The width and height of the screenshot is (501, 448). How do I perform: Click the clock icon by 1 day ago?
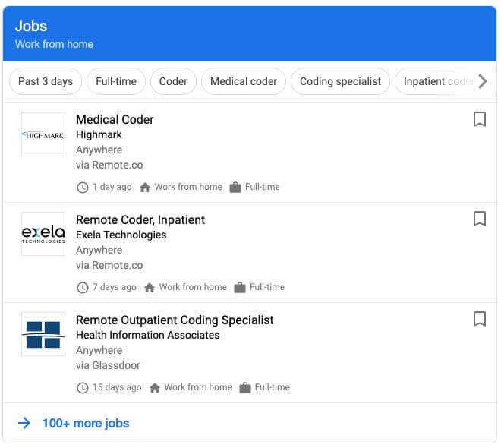[x=83, y=187]
